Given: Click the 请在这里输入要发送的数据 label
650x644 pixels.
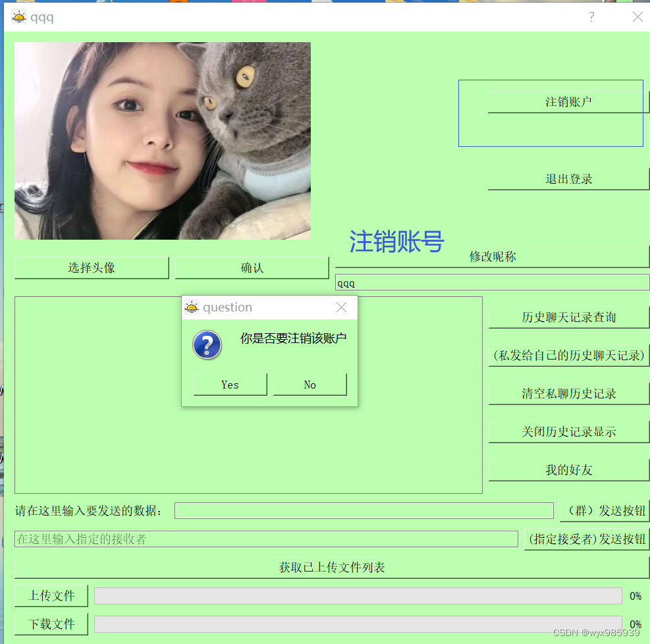Looking at the screenshot, I should [x=88, y=510].
